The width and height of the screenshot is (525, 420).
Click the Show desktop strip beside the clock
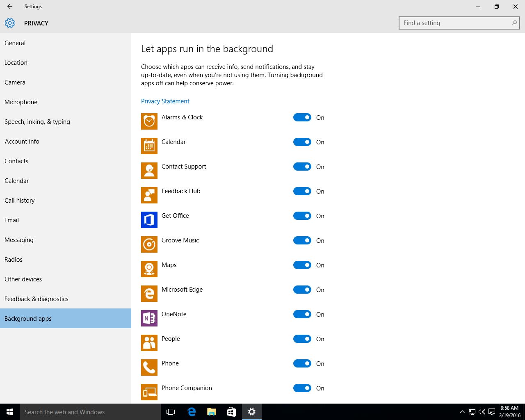point(524,412)
